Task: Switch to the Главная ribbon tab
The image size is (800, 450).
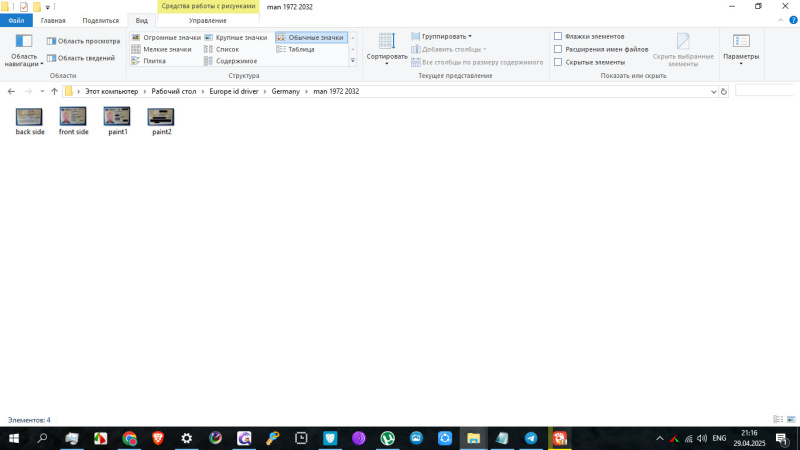Action: click(x=53, y=20)
